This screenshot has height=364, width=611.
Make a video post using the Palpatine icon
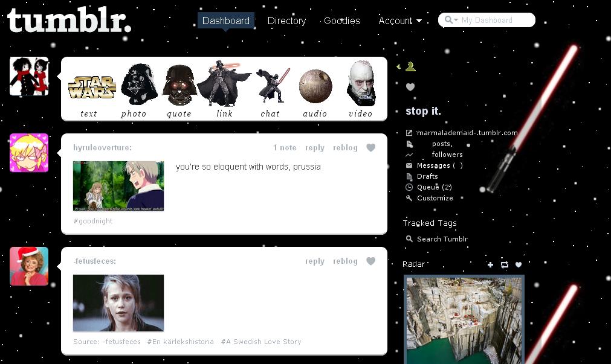click(361, 85)
